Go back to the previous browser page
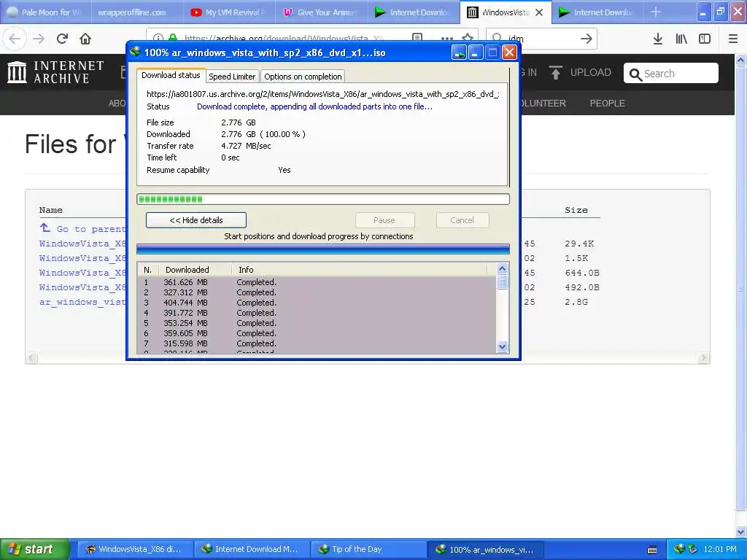The image size is (747, 560). 15,39
